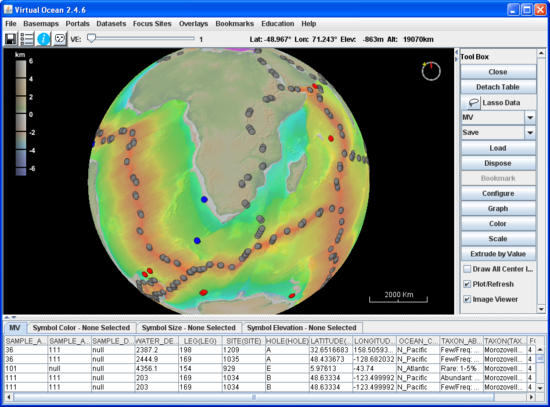550x407 pixels.
Task: Click the VE exaggeration slider handle
Action: point(91,38)
